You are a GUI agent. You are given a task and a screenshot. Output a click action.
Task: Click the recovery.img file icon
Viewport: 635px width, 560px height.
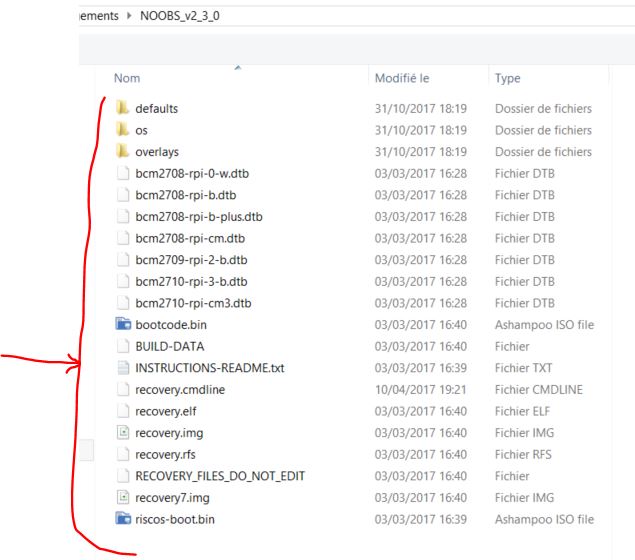[123, 433]
